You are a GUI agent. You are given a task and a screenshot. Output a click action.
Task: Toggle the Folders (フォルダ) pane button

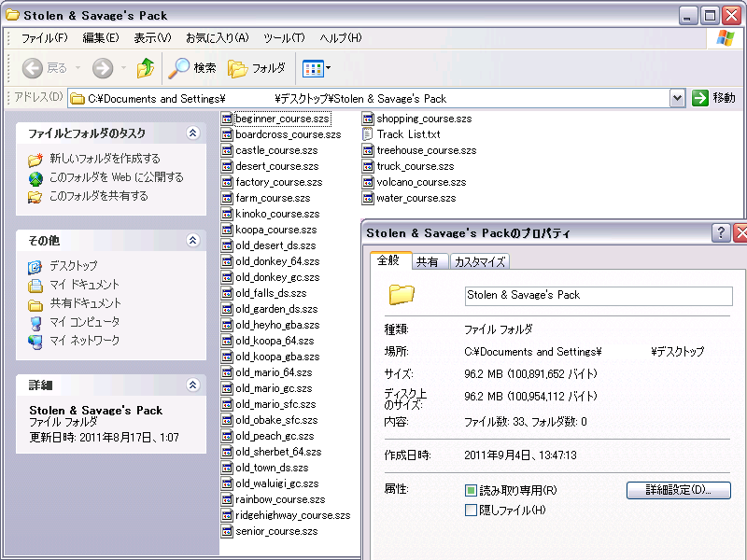point(256,68)
